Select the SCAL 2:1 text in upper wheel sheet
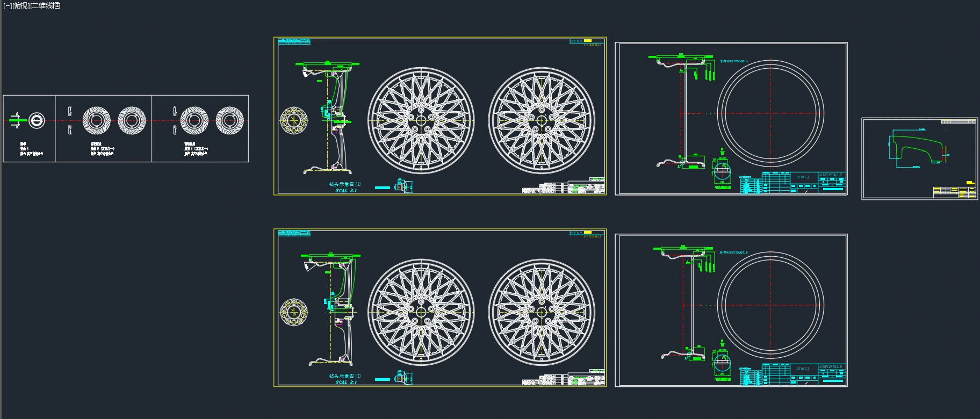The height and width of the screenshot is (419, 980). [x=346, y=190]
